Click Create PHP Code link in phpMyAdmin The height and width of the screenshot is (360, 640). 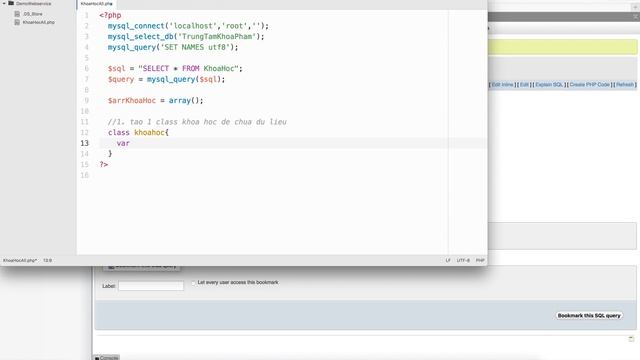pyautogui.click(x=589, y=85)
